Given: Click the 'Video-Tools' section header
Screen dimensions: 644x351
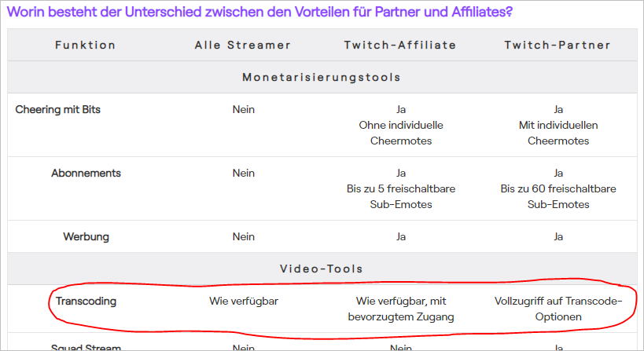Looking at the screenshot, I should 322,269.
